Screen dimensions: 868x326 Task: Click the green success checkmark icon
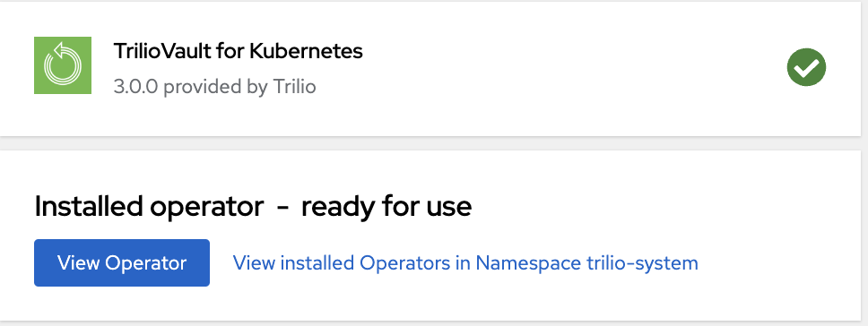[x=806, y=67]
